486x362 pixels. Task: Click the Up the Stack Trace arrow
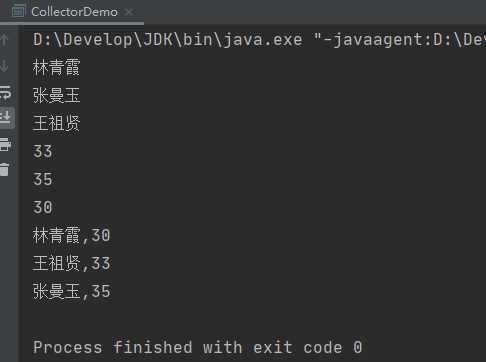point(5,39)
